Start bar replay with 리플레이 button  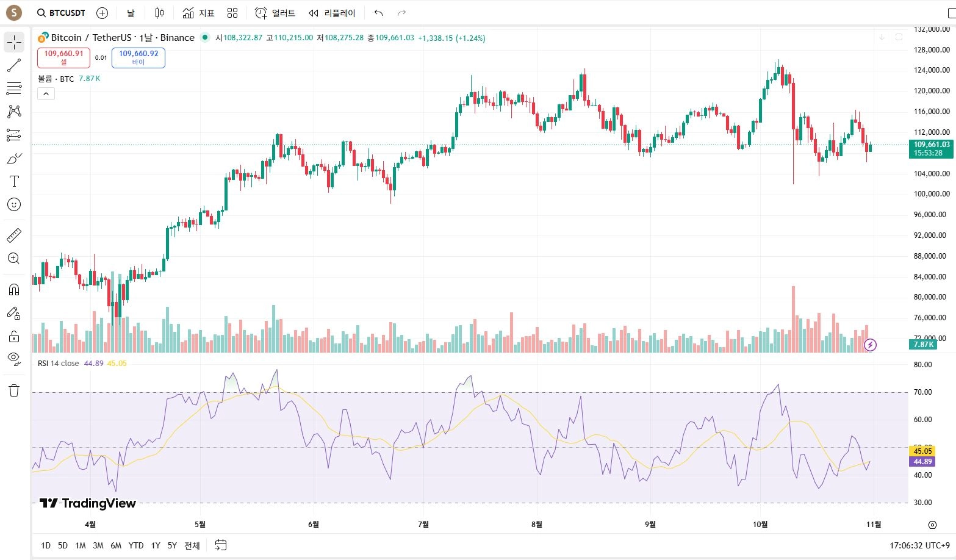pyautogui.click(x=332, y=13)
